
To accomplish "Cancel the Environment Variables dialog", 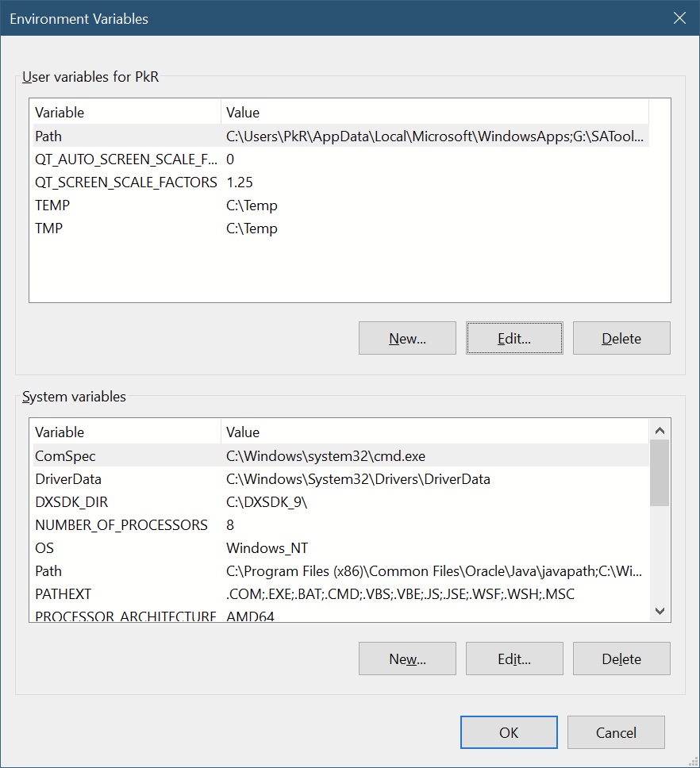I will (616, 732).
